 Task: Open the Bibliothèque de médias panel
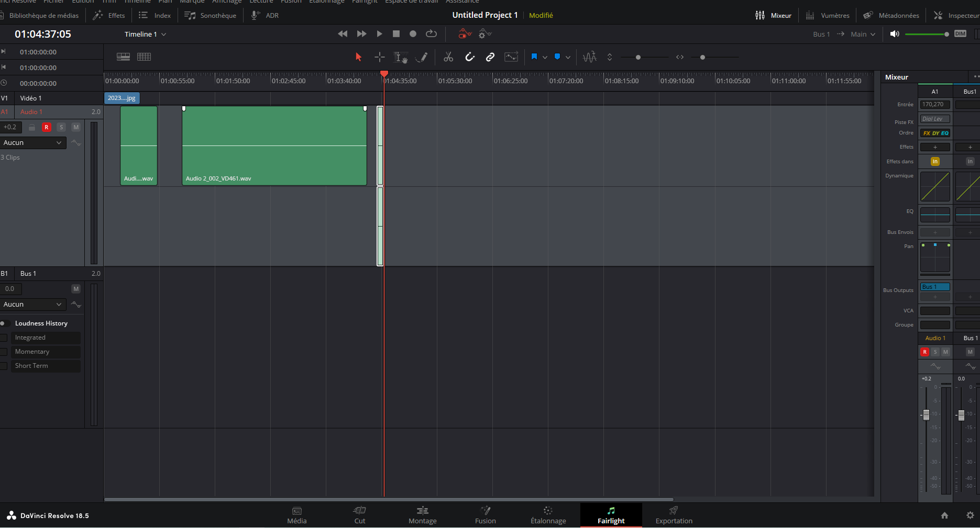40,16
